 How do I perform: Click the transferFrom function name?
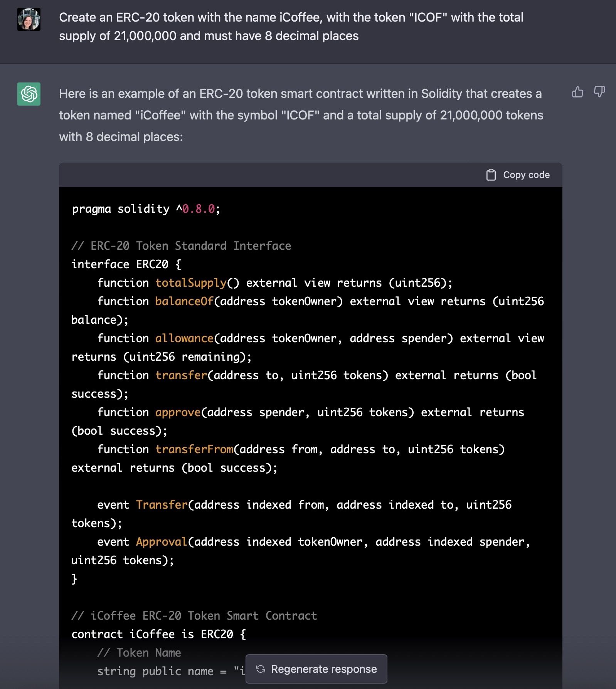(194, 449)
